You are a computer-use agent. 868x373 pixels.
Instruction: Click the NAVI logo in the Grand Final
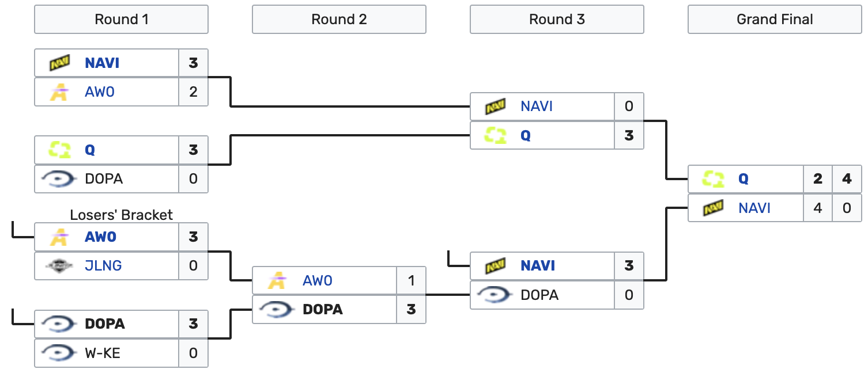[713, 208]
